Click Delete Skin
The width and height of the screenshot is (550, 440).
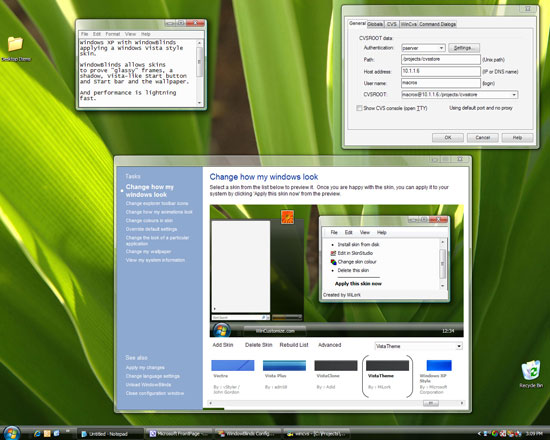(x=259, y=345)
